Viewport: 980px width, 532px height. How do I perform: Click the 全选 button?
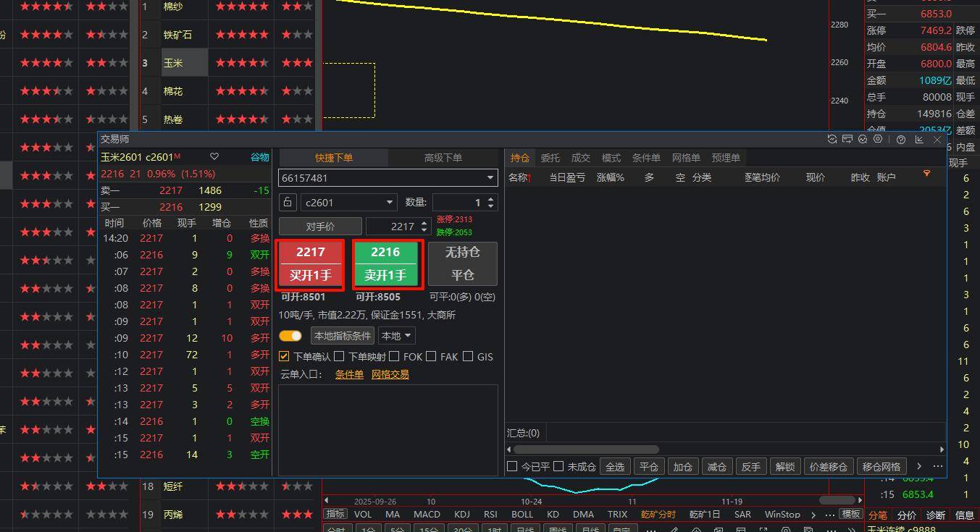615,467
